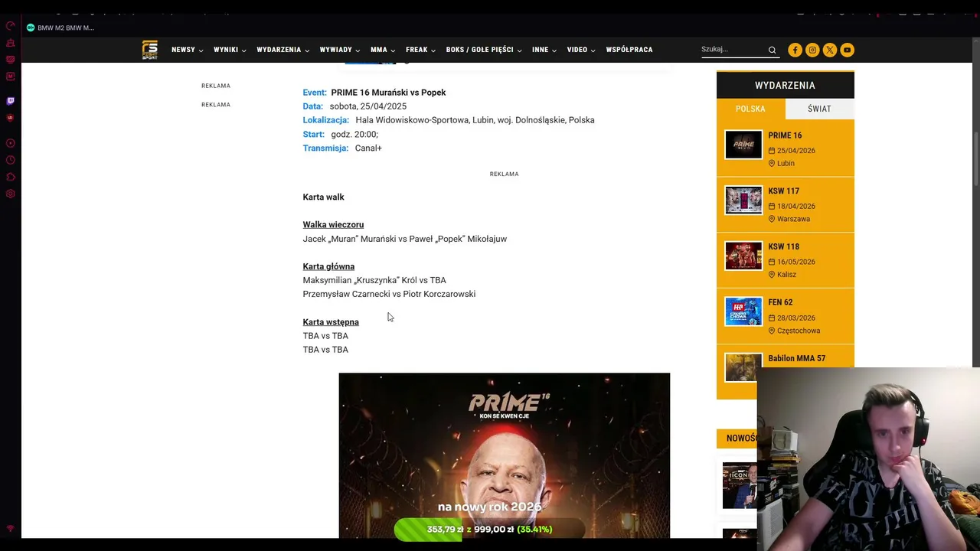
Task: Open Extensions cube icon in sidebar
Action: 11,177
